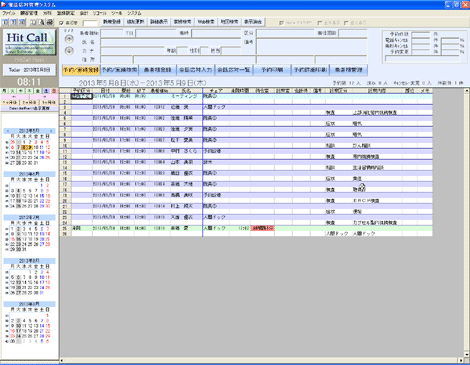Click the 1ヶ月後 button
This screenshot has width=470, height=365.
(10, 102)
